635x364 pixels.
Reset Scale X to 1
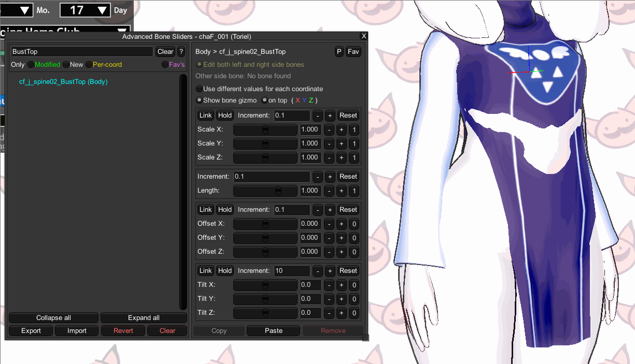coord(354,129)
